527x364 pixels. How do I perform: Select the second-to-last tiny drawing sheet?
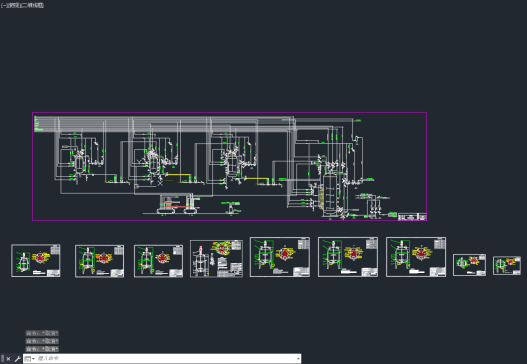(470, 265)
